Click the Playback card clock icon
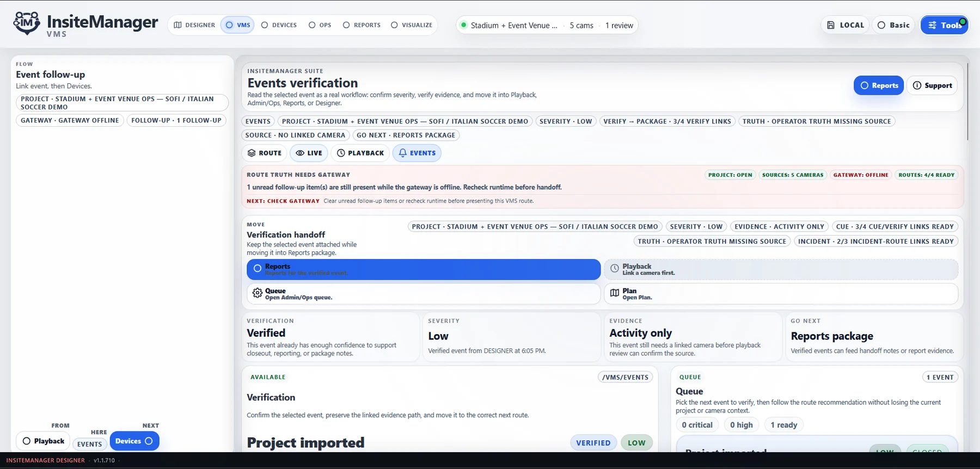Image resolution: width=980 pixels, height=469 pixels. point(615,268)
